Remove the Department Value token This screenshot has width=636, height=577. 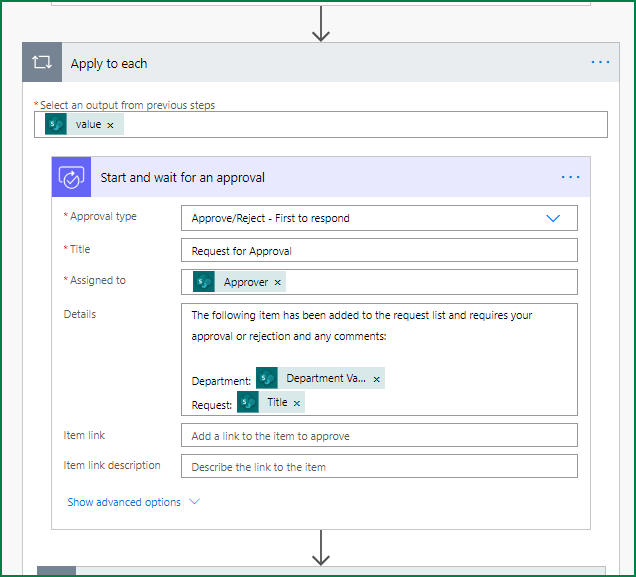tap(376, 379)
